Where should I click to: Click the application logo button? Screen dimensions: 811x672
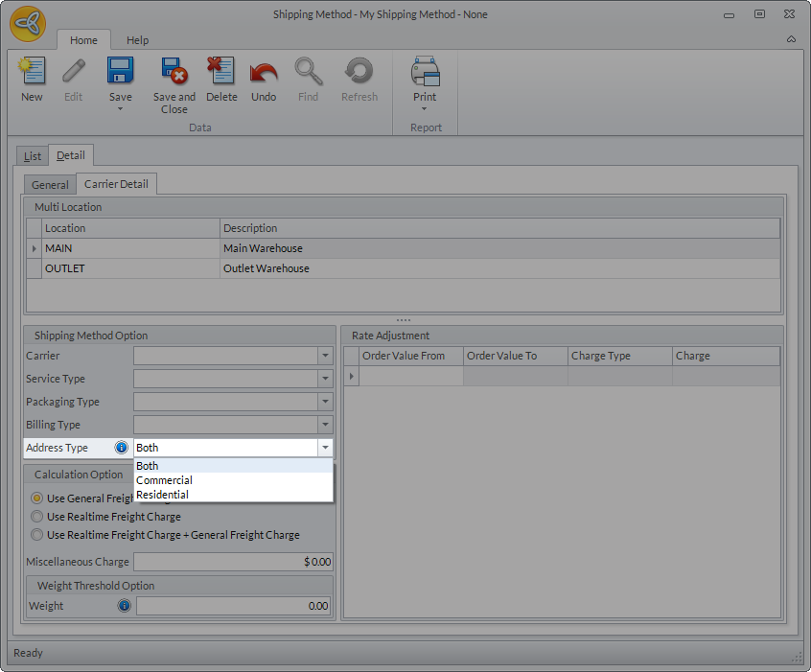pyautogui.click(x=28, y=23)
